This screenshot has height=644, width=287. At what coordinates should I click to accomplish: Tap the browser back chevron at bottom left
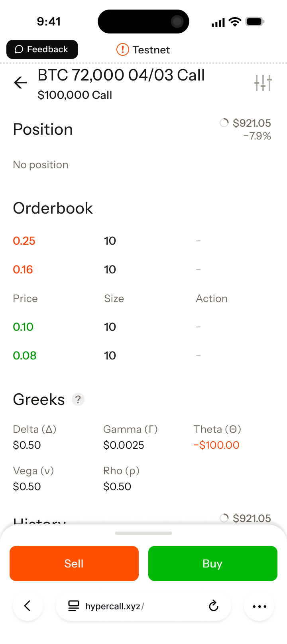point(28,606)
